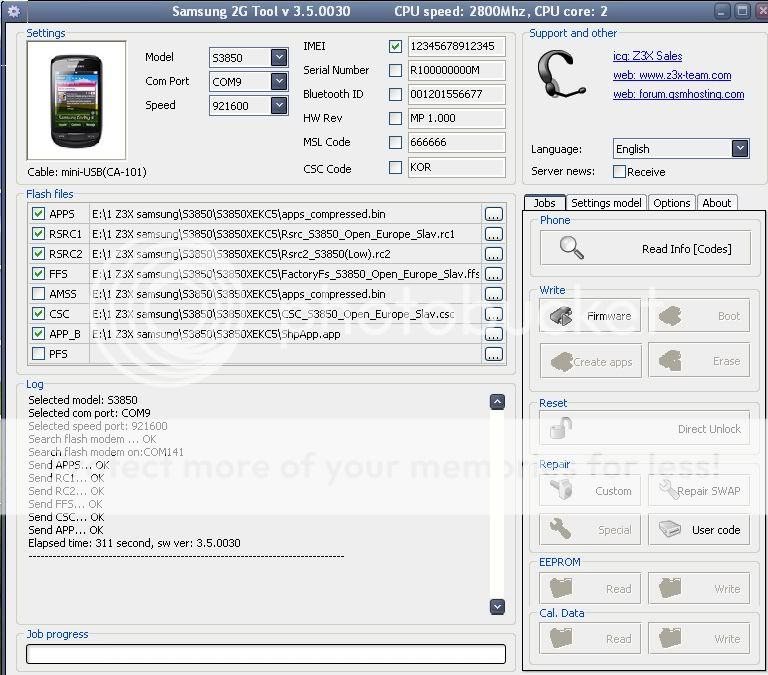Click the Serial Number input field

(456, 71)
